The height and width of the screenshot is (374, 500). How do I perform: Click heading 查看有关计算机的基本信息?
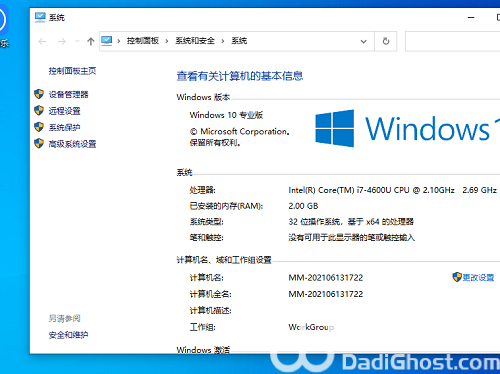(240, 76)
